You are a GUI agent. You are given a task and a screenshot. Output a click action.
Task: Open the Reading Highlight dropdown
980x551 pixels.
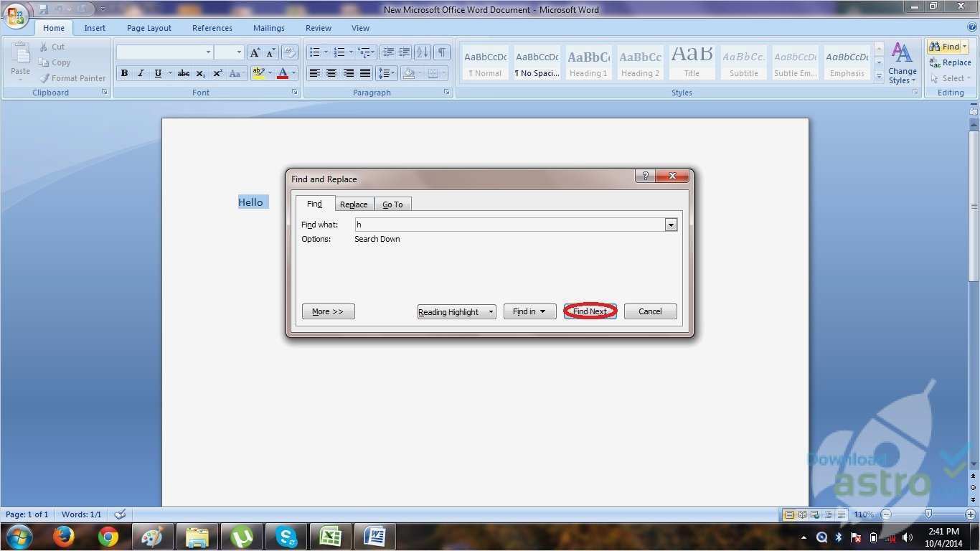457,311
